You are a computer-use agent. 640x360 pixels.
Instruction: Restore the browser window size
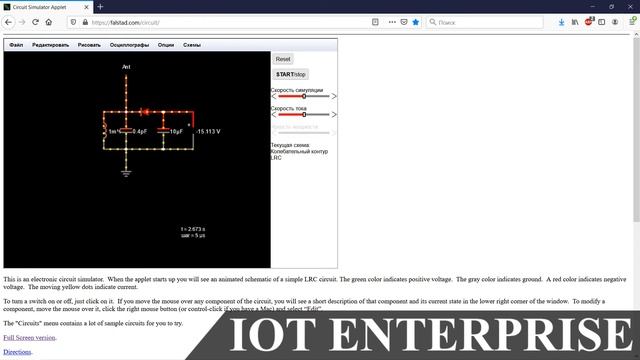point(611,7)
